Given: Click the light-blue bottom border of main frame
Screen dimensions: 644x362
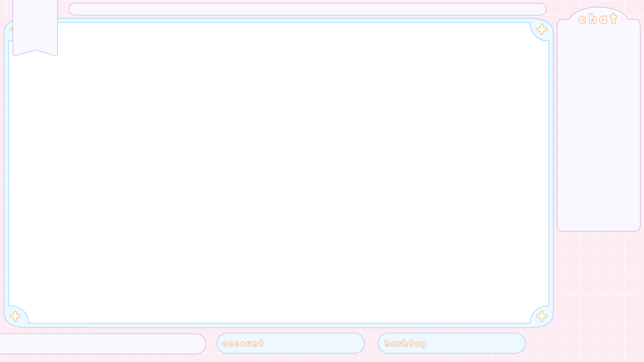Looking at the screenshot, I should [x=278, y=325].
